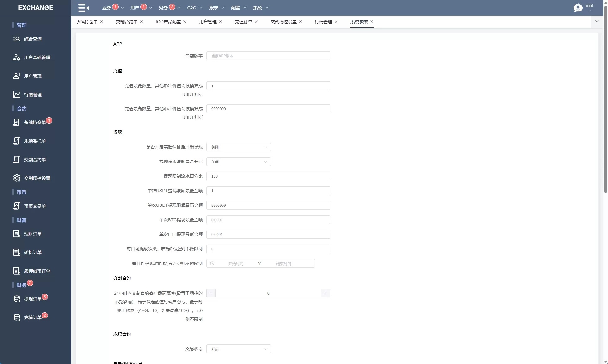Select 币币交易单 in the sidebar
Screen dimensions: 608x364
tap(35, 206)
